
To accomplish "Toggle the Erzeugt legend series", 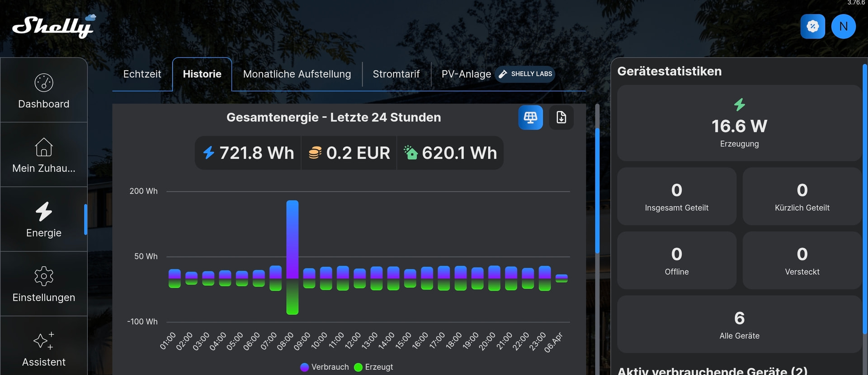I will (374, 367).
